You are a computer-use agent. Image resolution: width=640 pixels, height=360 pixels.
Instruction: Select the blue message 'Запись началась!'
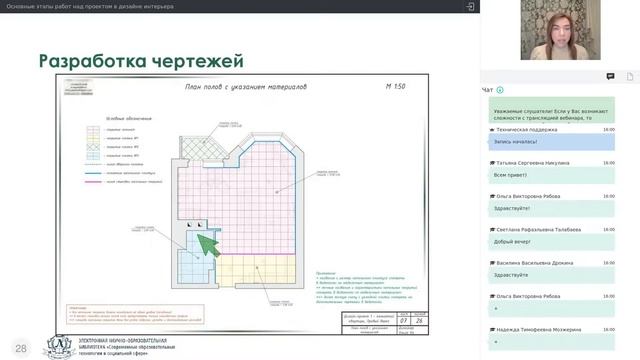click(552, 142)
